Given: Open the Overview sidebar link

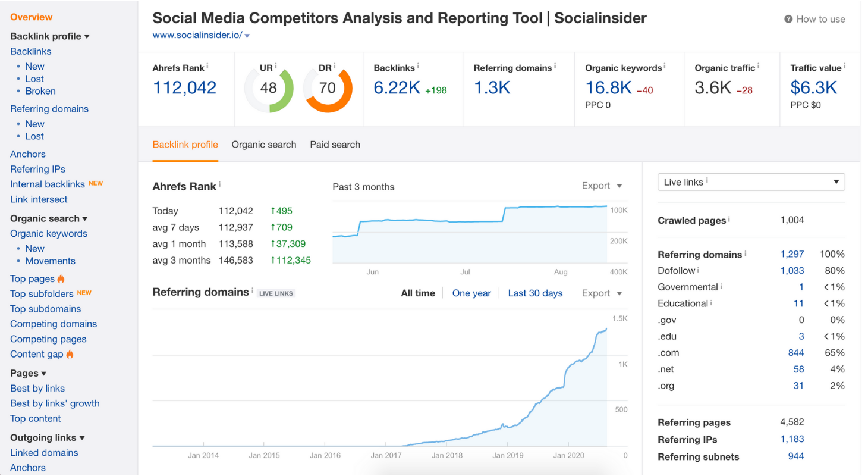Looking at the screenshot, I should (32, 17).
